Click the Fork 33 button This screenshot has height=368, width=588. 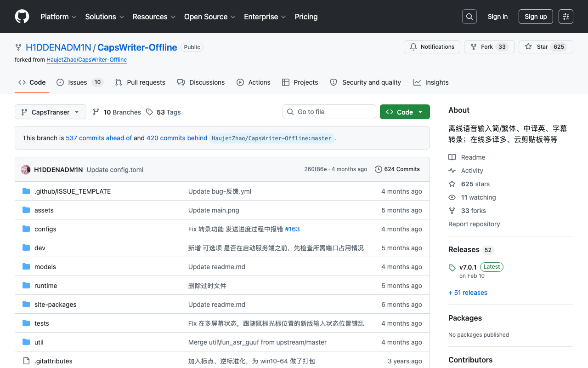(x=489, y=47)
